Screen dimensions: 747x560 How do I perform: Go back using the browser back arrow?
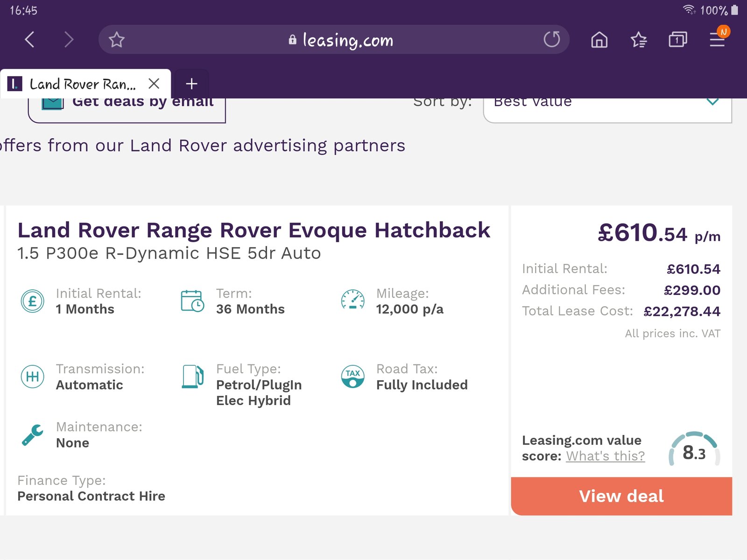click(29, 40)
